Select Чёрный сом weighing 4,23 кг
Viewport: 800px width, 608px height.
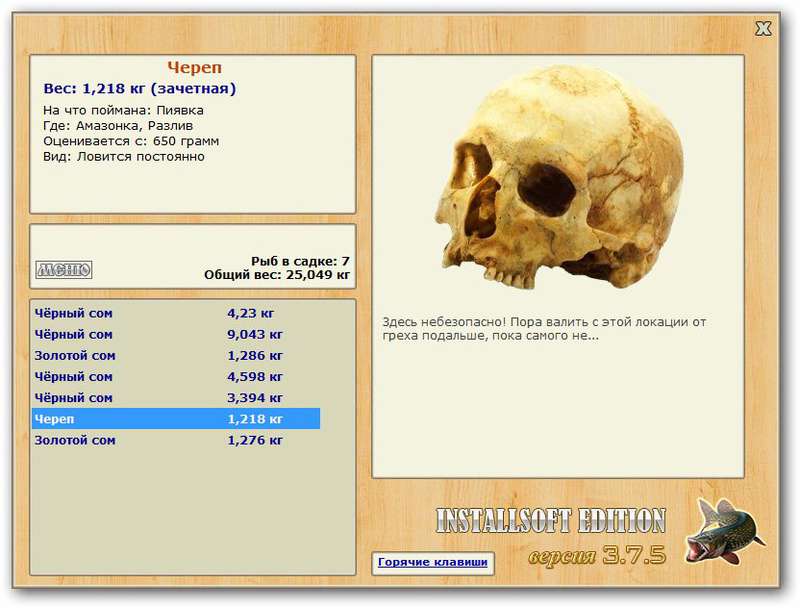click(x=176, y=313)
